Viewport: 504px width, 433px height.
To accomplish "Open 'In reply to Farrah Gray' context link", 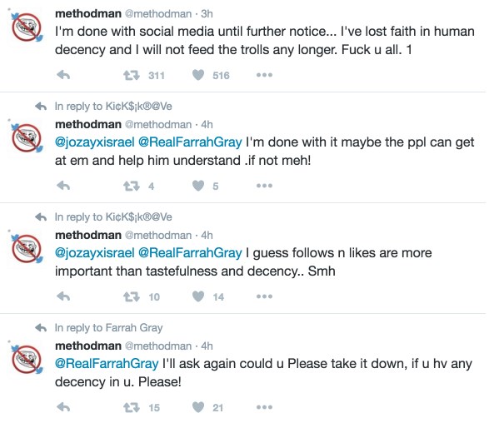I will pos(108,327).
